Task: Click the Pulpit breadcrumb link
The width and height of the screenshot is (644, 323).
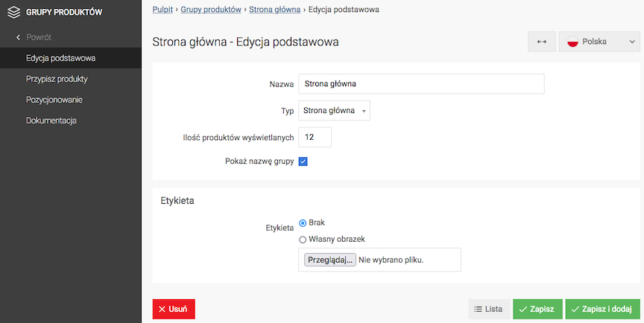Action: [x=162, y=10]
